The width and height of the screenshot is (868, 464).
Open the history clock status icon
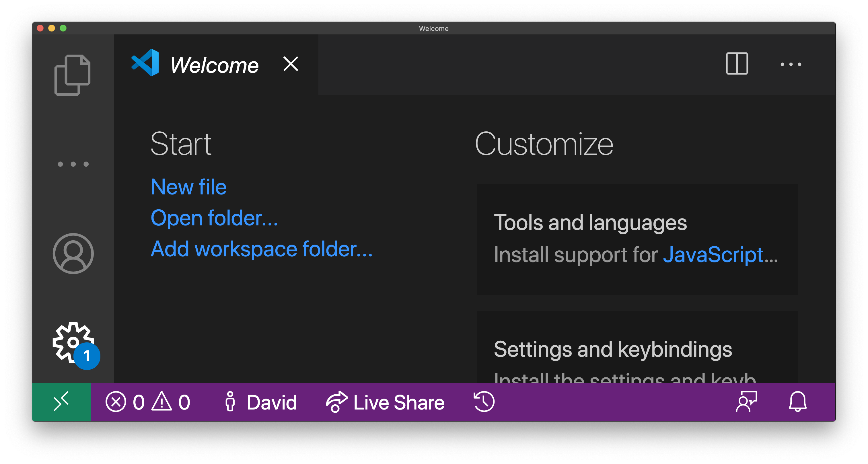tap(484, 402)
